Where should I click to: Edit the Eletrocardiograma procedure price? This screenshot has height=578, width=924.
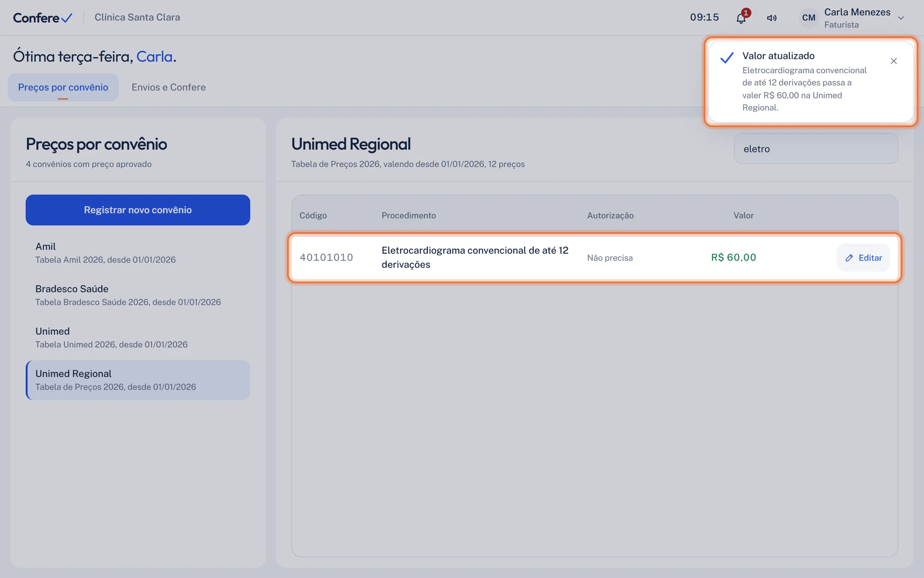[863, 258]
